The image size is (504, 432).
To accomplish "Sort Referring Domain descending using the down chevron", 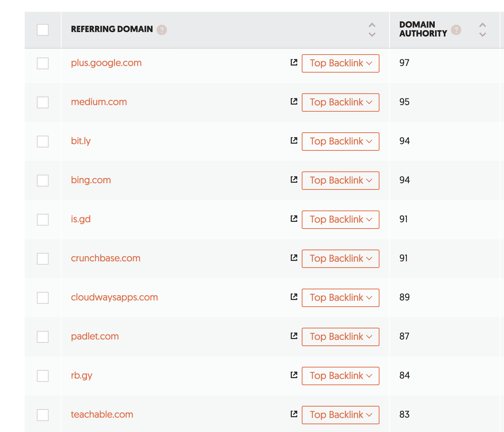I will (x=372, y=35).
